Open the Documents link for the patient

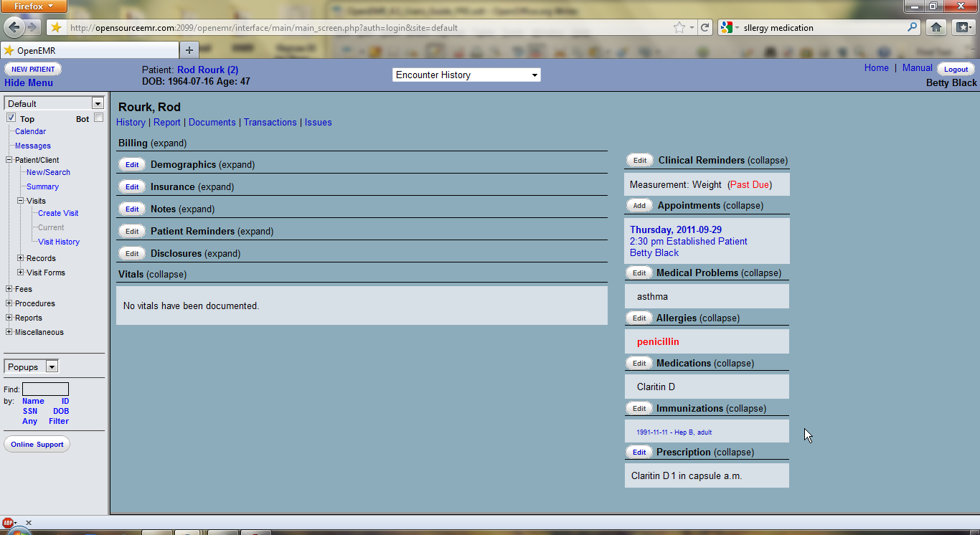pyautogui.click(x=212, y=123)
